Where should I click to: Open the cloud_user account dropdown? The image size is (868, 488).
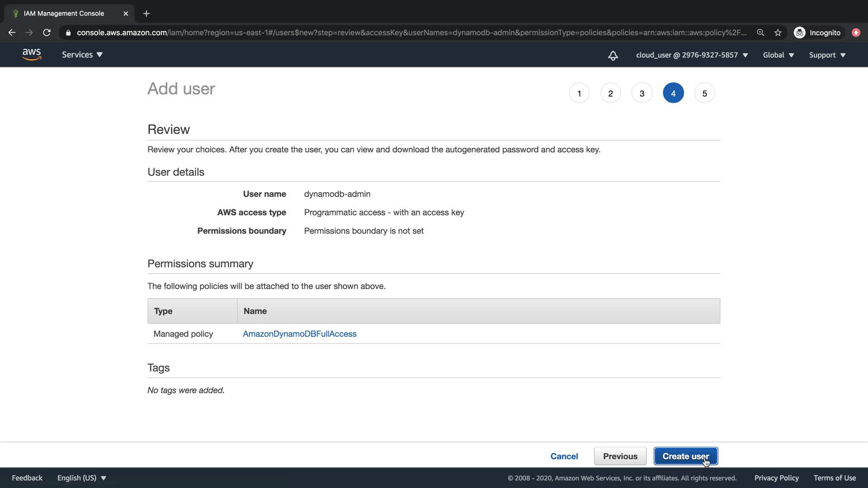coord(692,55)
